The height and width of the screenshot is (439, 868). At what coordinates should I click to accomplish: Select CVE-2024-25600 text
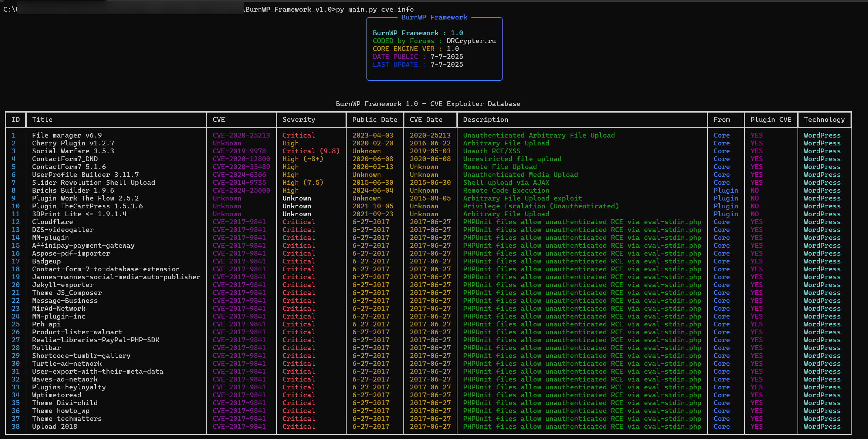pos(241,190)
